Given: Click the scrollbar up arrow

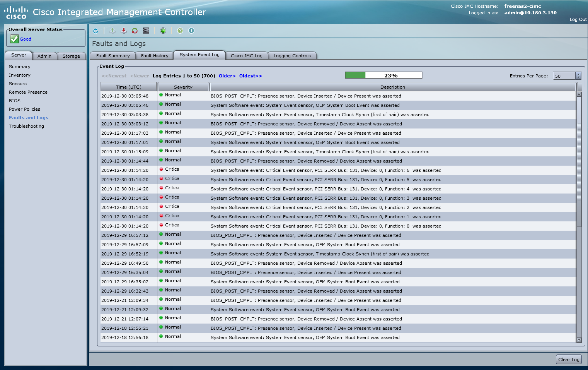Looking at the screenshot, I should click(579, 94).
